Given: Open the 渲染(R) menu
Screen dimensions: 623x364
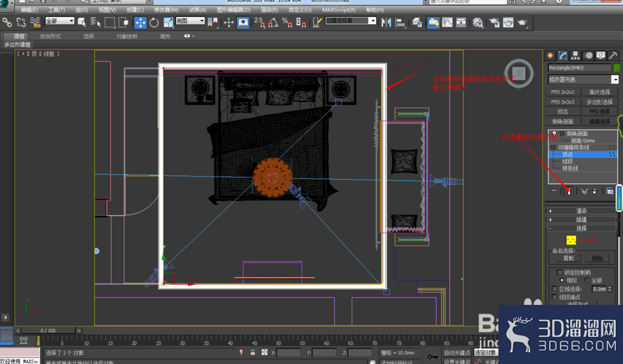Looking at the screenshot, I should click(x=269, y=9).
